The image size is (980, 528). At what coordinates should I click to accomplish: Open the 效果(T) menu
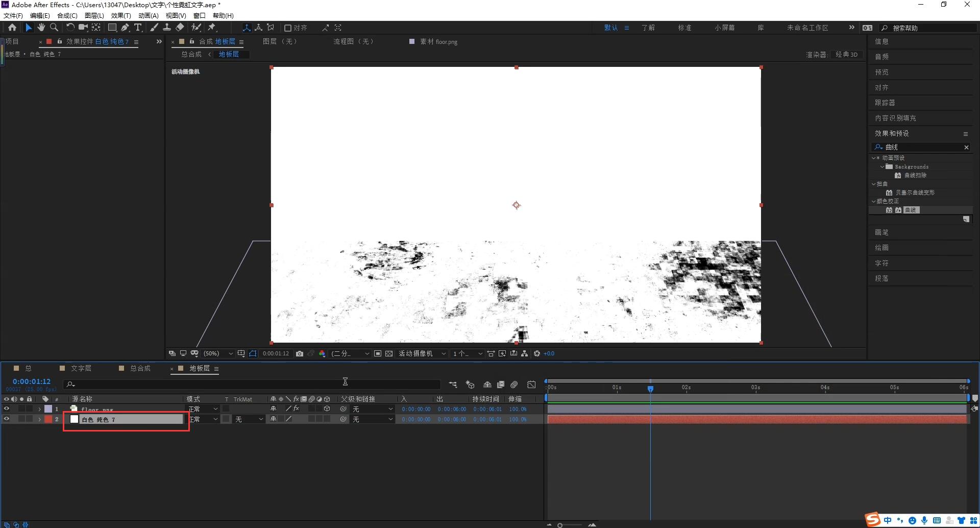click(x=121, y=16)
